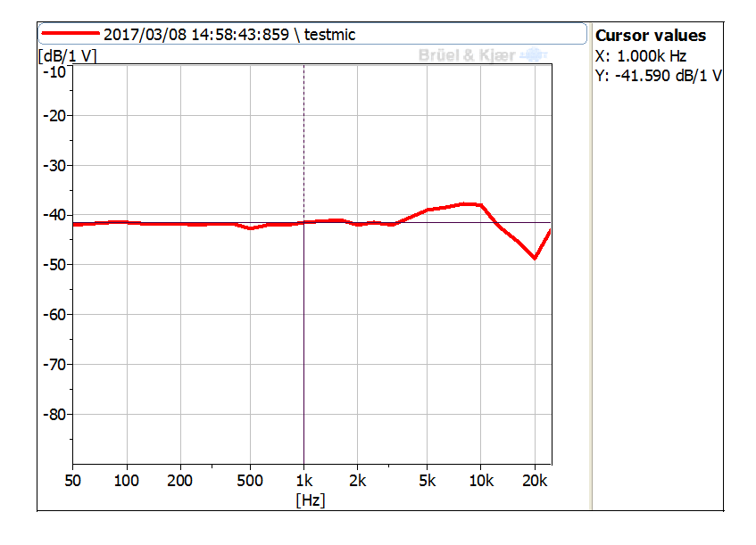
Task: Click the red line sample in legend
Action: click(71, 34)
